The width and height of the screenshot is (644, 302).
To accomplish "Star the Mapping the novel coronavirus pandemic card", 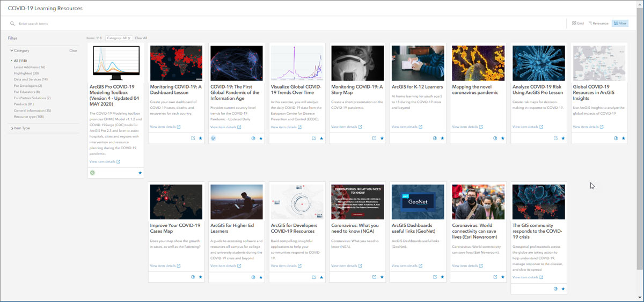I will click(x=503, y=138).
